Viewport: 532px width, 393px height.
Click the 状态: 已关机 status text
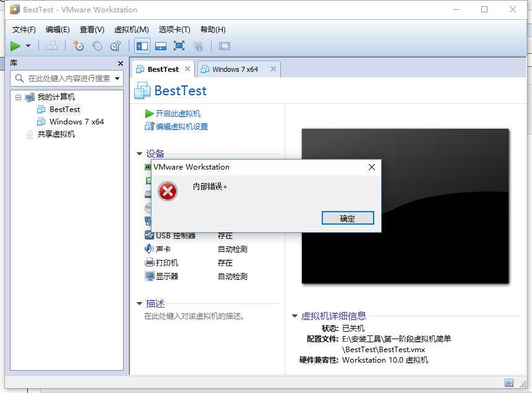343,328
